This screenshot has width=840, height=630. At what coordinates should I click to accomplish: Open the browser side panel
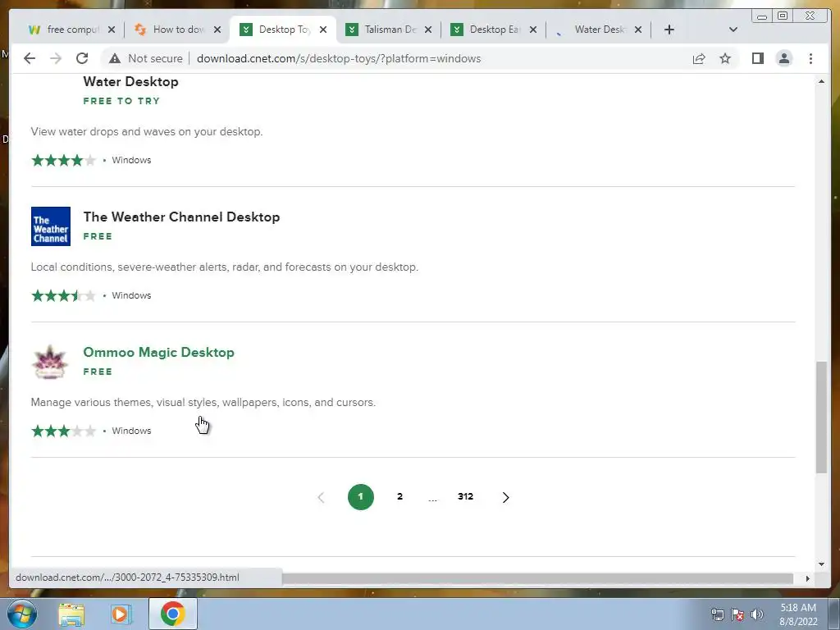(x=757, y=58)
